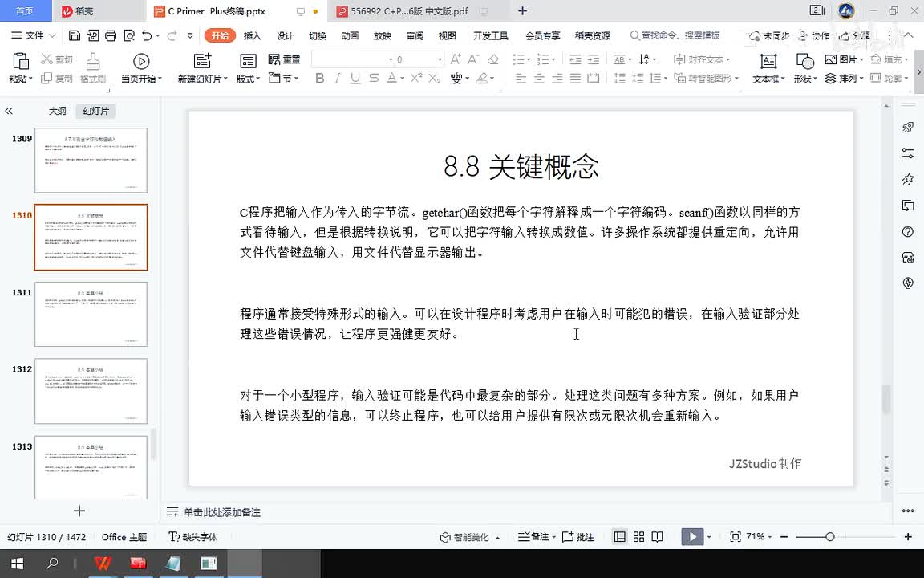The height and width of the screenshot is (578, 924).
Task: Collapse the slide panel with double chevron
Action: pos(9,111)
